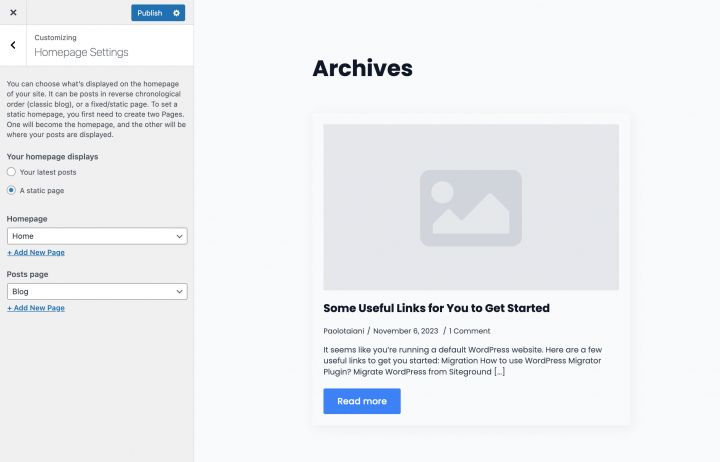720x462 pixels.
Task: Click the November 6, 2023 date link
Action: click(405, 330)
